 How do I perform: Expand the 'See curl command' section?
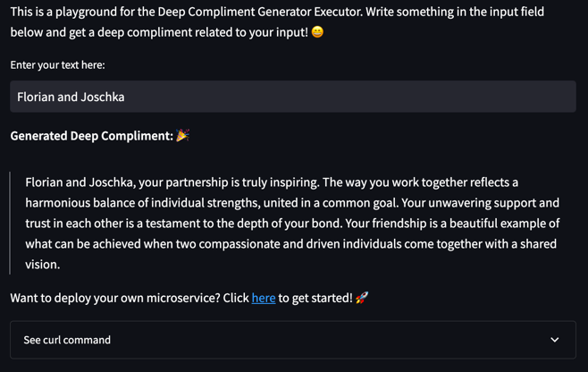coord(67,340)
